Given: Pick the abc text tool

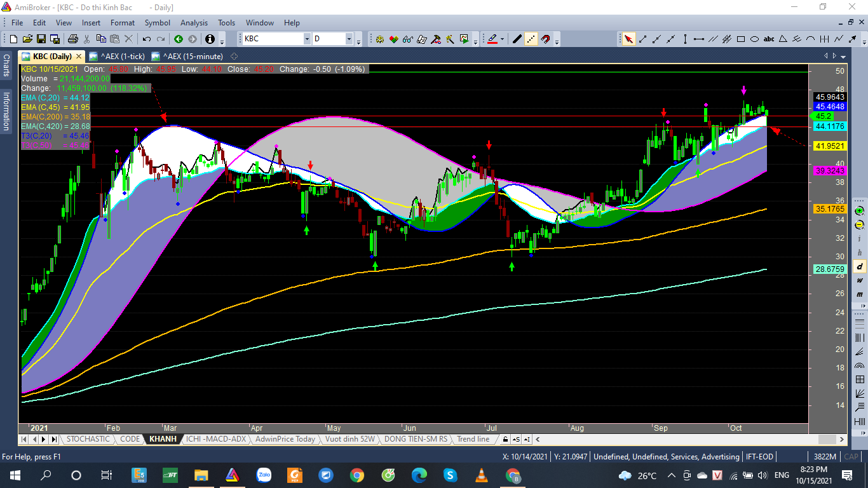Looking at the screenshot, I should 769,39.
